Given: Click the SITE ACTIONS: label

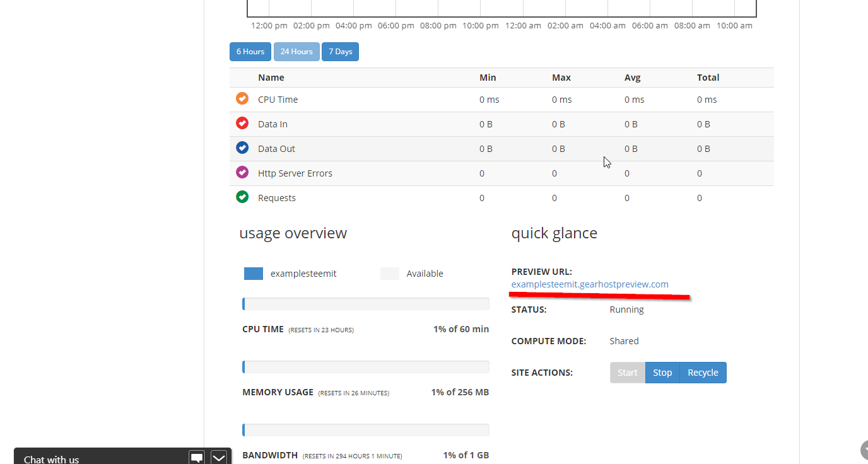Looking at the screenshot, I should pyautogui.click(x=542, y=373).
